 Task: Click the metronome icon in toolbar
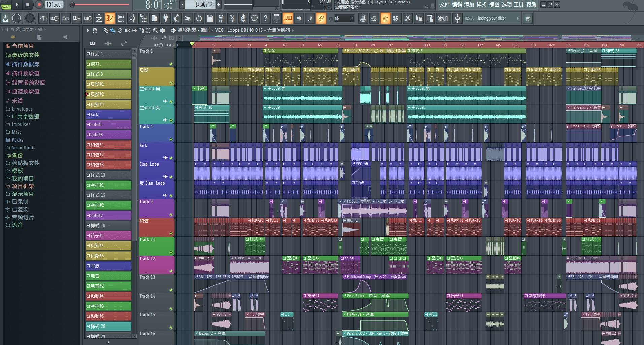(x=43, y=18)
